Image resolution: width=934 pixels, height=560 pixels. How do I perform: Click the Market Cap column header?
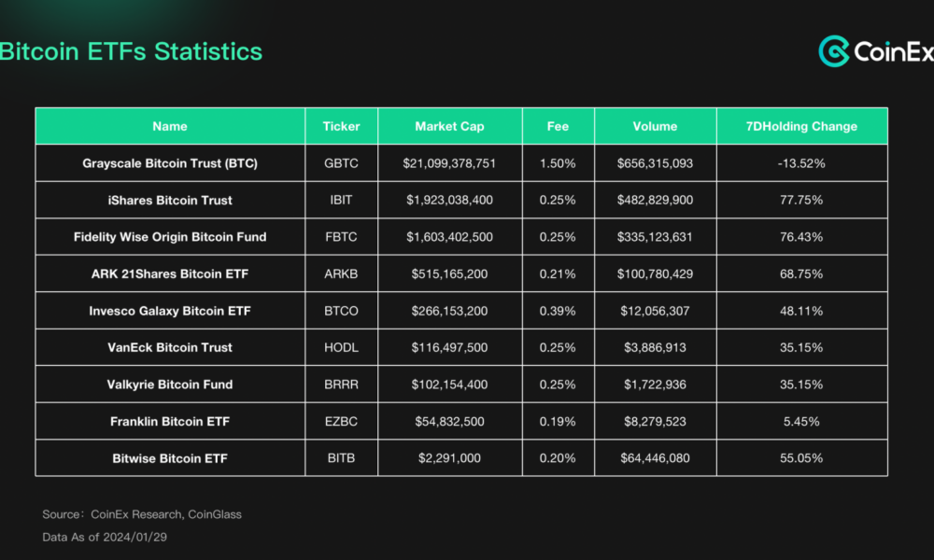click(449, 126)
